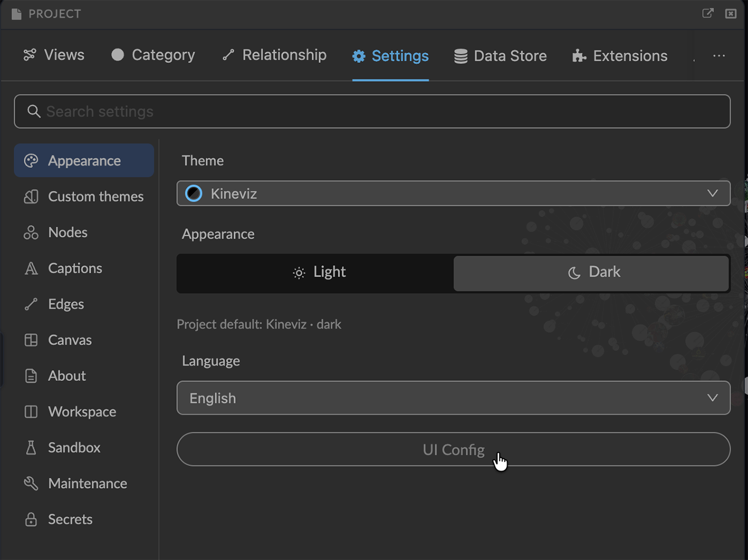Select the Kineviz theme color circle

194,193
